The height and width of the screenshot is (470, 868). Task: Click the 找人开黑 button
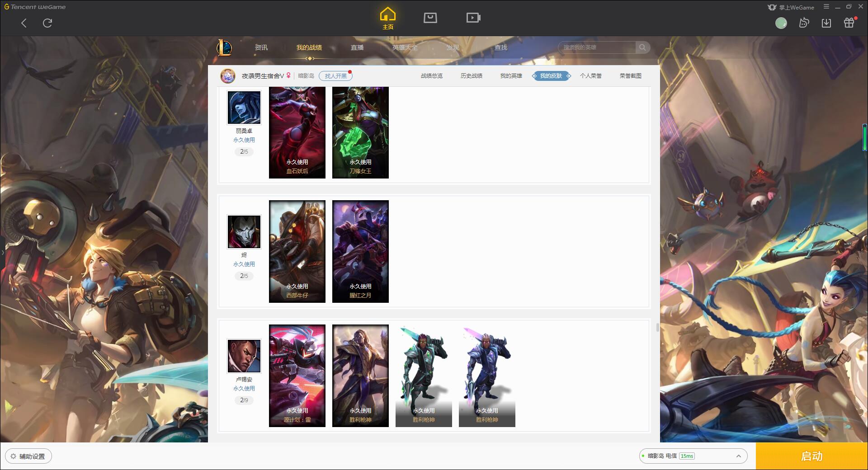pyautogui.click(x=335, y=76)
